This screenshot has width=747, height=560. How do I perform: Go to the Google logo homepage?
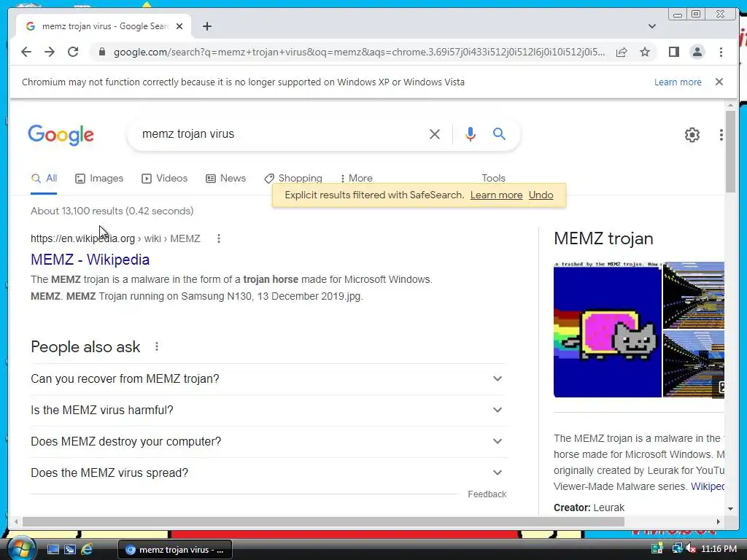tap(61, 135)
